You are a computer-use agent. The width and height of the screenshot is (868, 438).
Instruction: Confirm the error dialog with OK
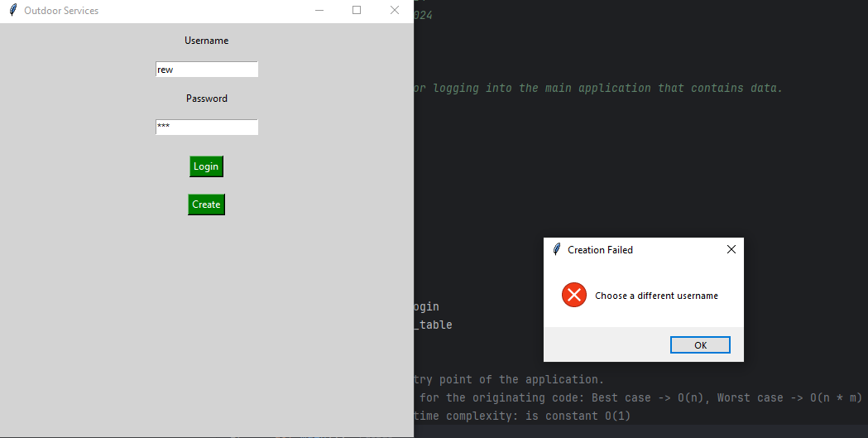click(x=700, y=345)
